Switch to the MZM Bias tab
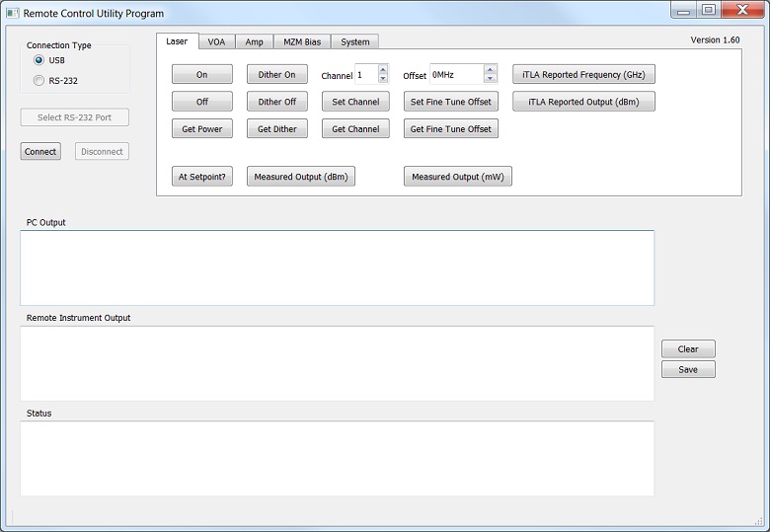This screenshot has height=532, width=770. 301,42
